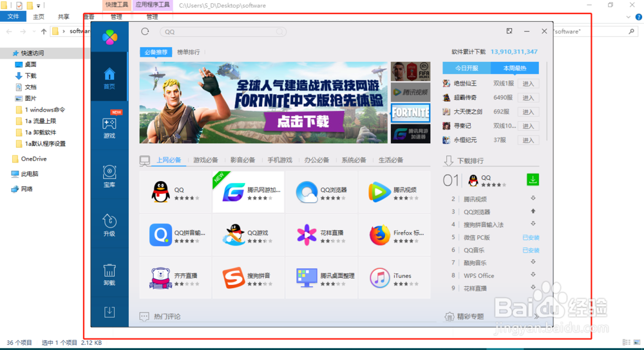Screen dimensions: 644x350
Task: Switch to the 必备推荐 tab
Action: point(156,52)
